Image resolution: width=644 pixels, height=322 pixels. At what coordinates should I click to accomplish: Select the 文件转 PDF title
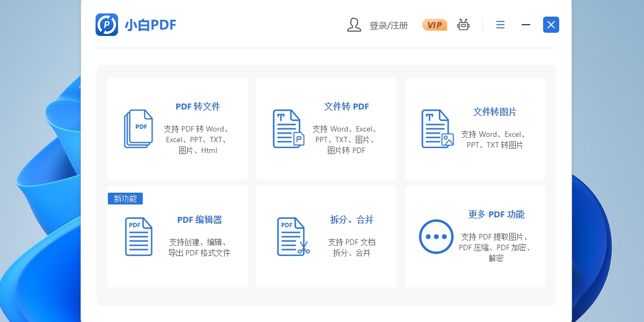pyautogui.click(x=346, y=106)
